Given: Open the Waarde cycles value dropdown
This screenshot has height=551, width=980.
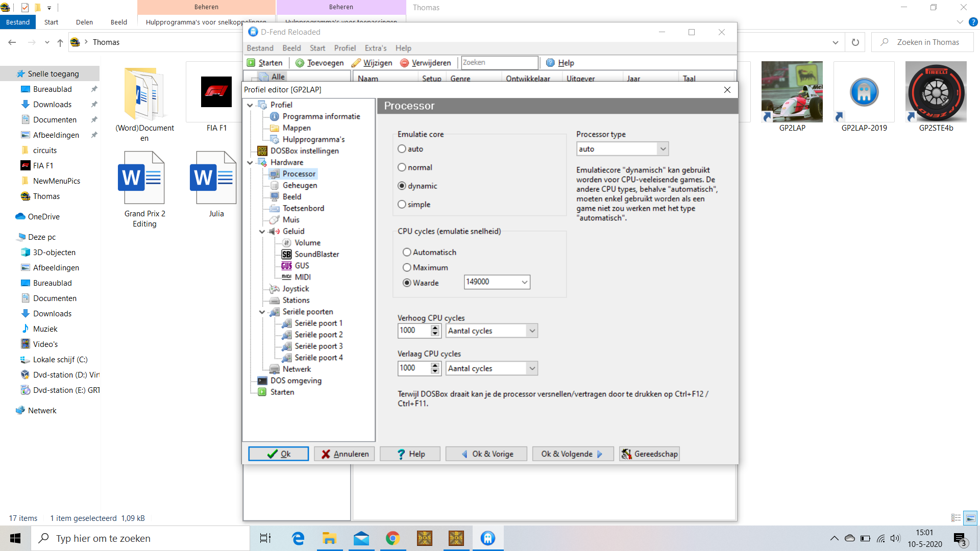Looking at the screenshot, I should 524,282.
